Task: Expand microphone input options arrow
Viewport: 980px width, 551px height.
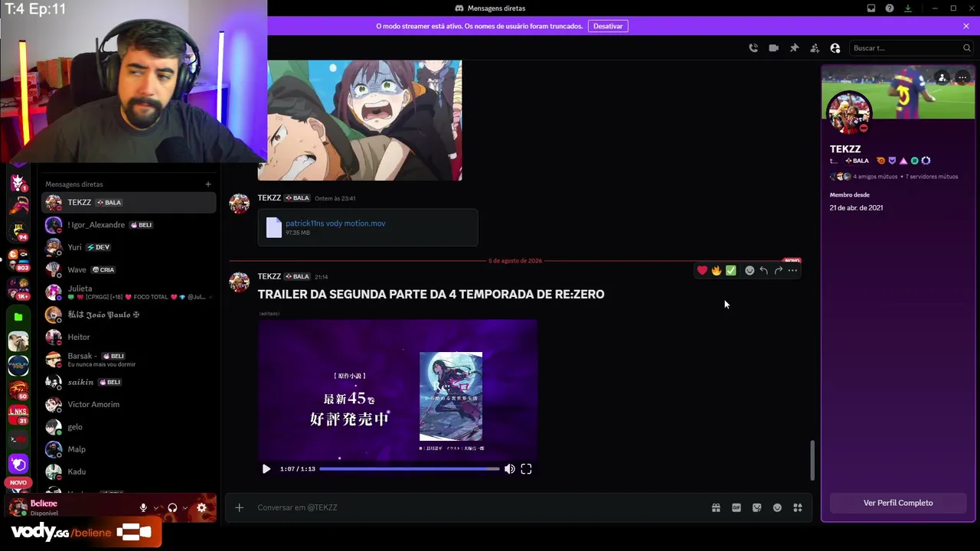Action: click(x=156, y=507)
